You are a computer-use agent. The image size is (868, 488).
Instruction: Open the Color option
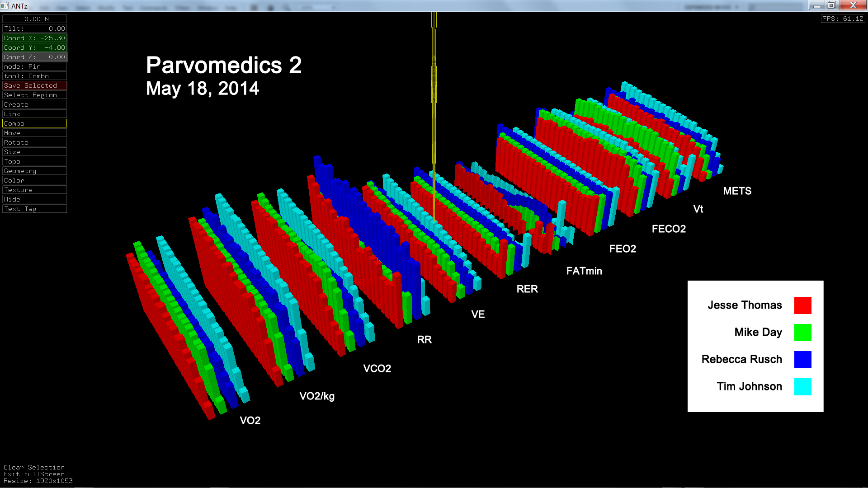click(34, 180)
